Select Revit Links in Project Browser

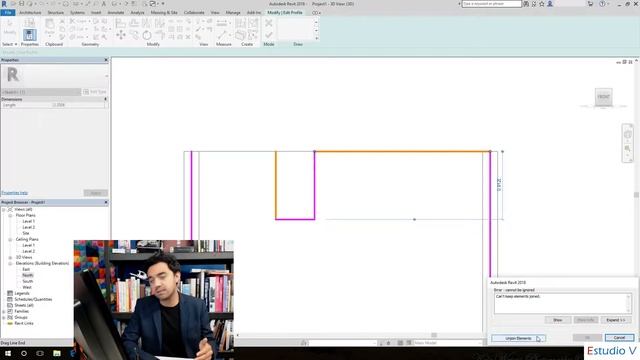[24, 323]
